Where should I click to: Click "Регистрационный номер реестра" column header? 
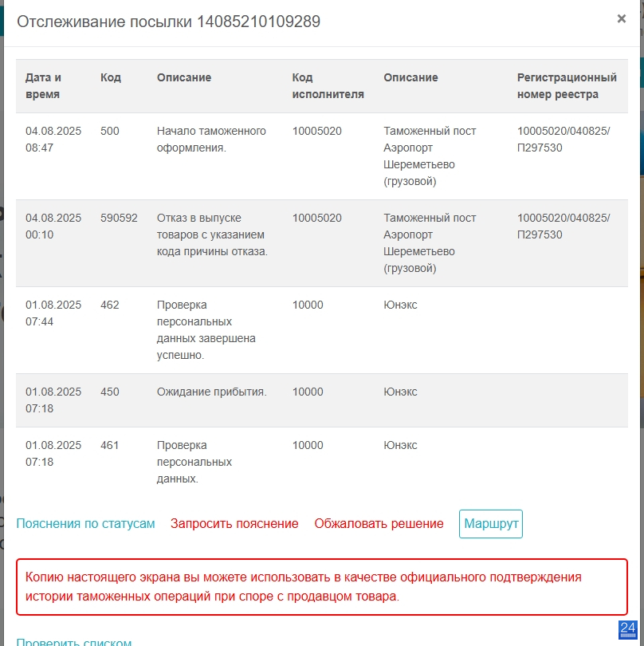click(567, 86)
